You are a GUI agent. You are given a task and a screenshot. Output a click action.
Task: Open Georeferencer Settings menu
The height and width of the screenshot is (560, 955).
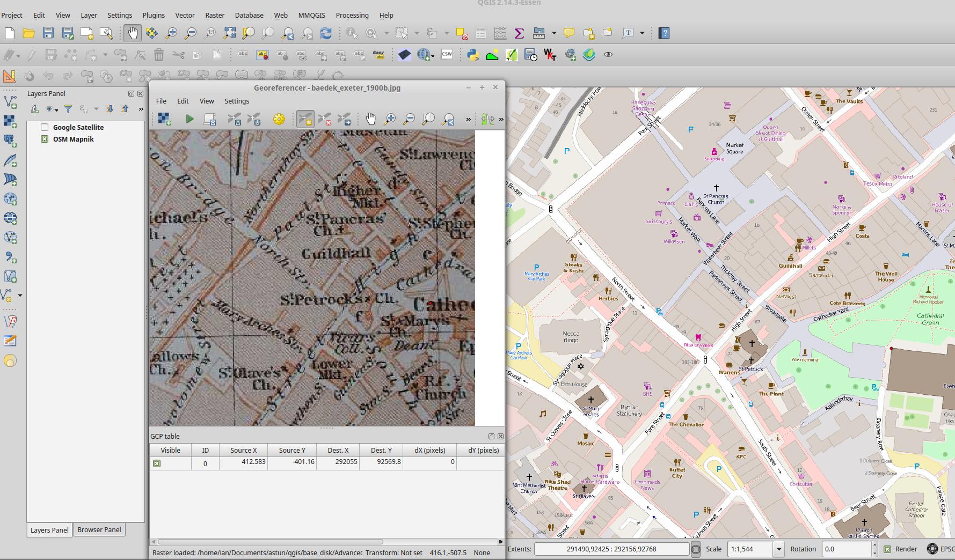coord(237,101)
